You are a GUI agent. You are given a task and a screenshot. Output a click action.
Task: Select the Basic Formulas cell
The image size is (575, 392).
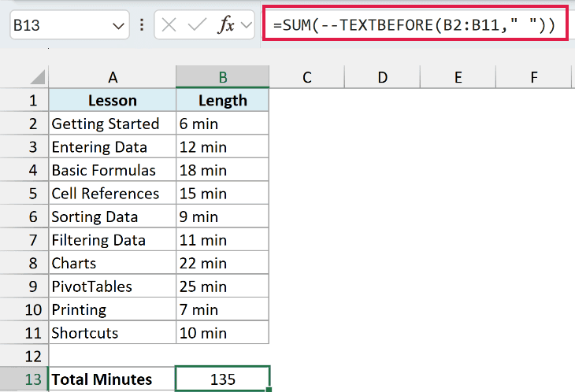point(112,170)
